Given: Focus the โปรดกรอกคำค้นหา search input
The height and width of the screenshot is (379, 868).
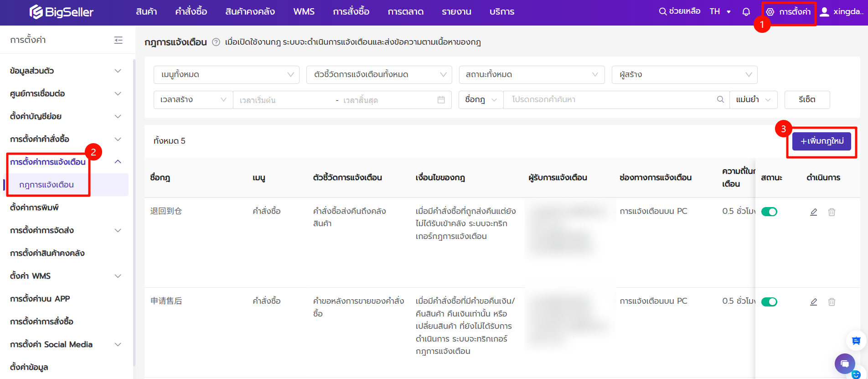Looking at the screenshot, I should click(611, 100).
